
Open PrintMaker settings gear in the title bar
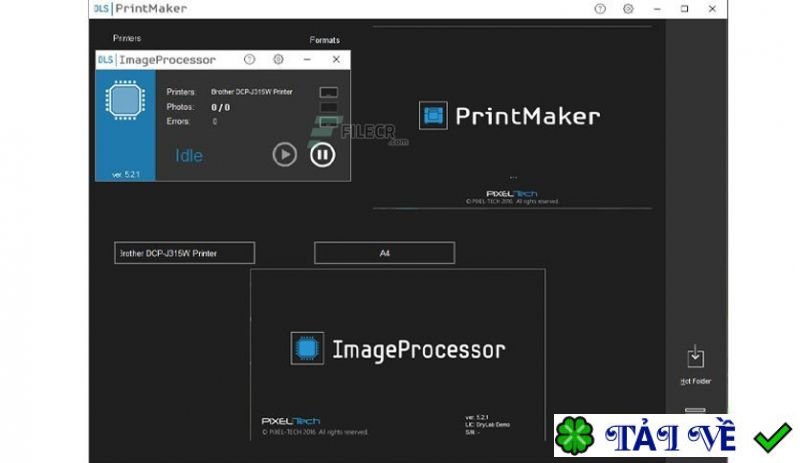point(628,9)
